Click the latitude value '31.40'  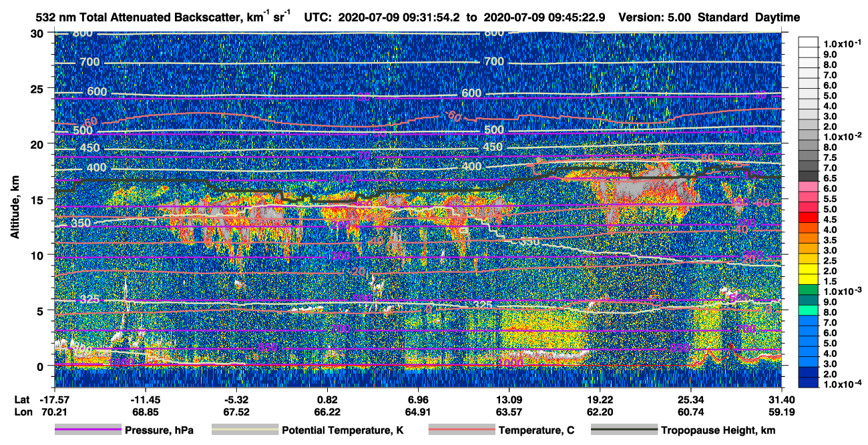click(x=781, y=399)
